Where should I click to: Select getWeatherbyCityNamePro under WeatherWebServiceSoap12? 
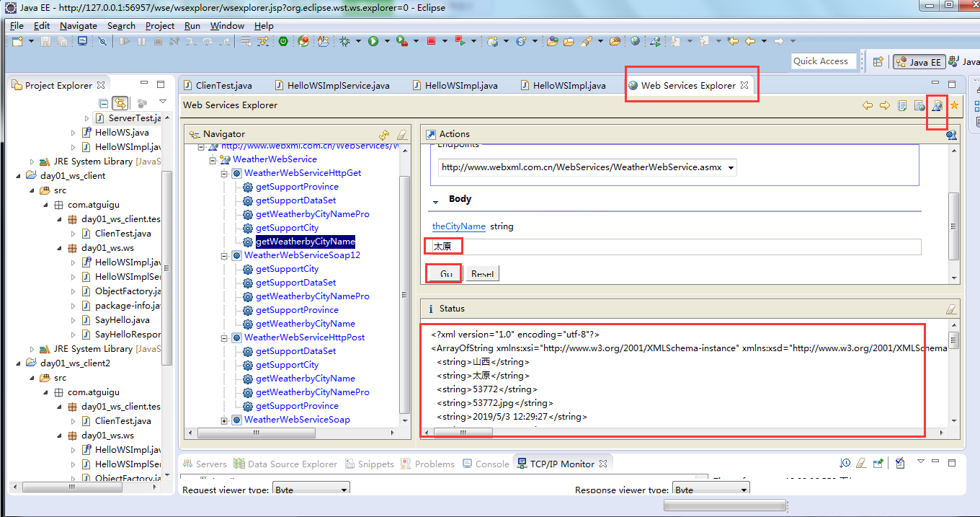point(313,296)
